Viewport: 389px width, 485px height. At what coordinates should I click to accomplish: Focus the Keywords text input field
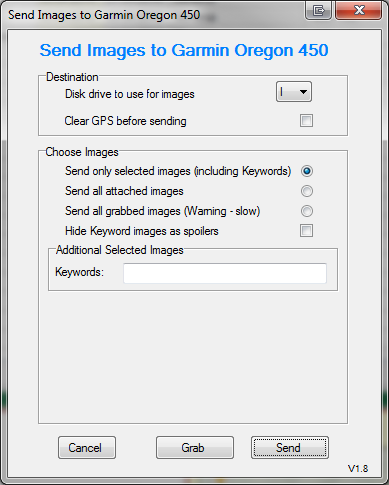tap(225, 273)
